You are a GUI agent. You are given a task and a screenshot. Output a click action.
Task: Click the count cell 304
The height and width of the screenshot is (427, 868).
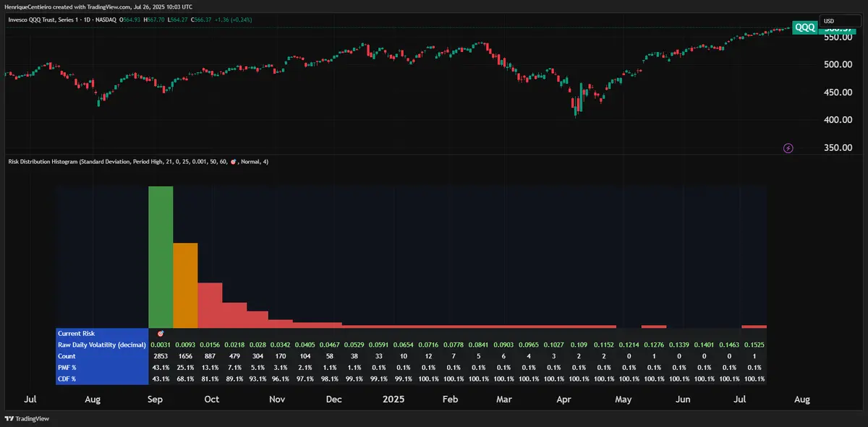259,357
